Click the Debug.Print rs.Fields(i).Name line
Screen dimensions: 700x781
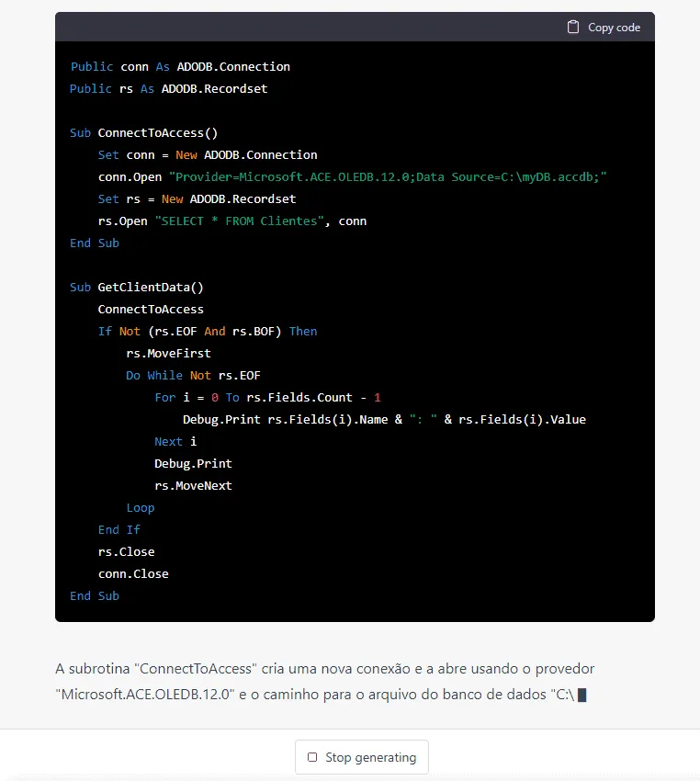click(x=384, y=419)
